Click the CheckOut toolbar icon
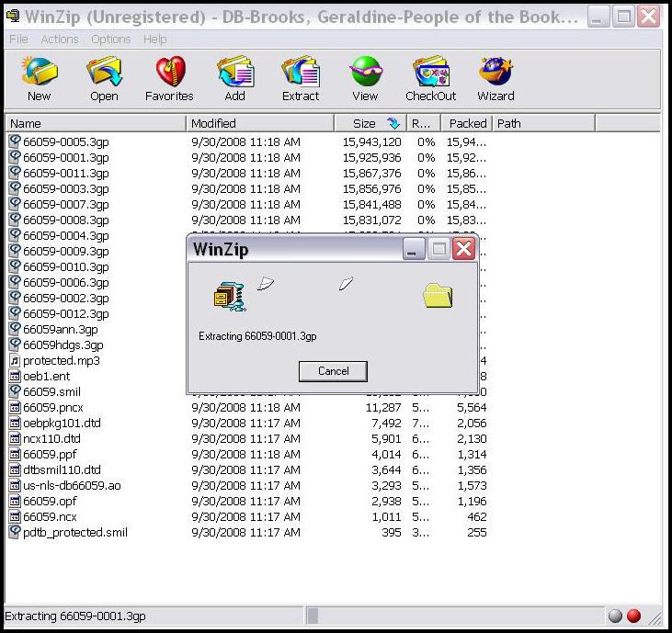The width and height of the screenshot is (672, 633). point(431,71)
